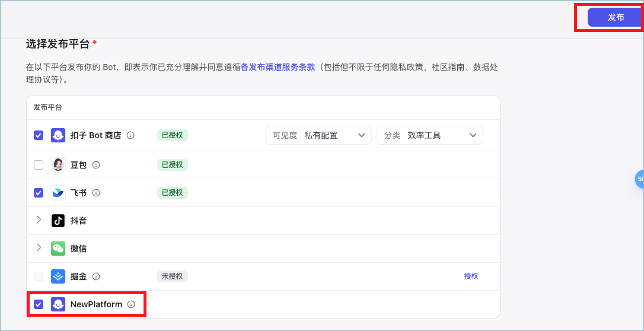
Task: Click the NewPlatform logo icon
Action: (58, 304)
